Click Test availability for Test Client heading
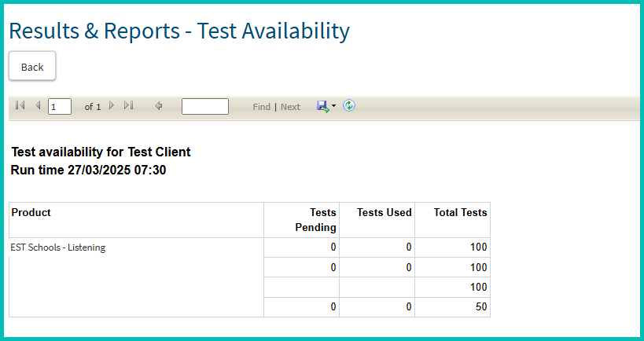The width and height of the screenshot is (644, 341). (x=101, y=152)
